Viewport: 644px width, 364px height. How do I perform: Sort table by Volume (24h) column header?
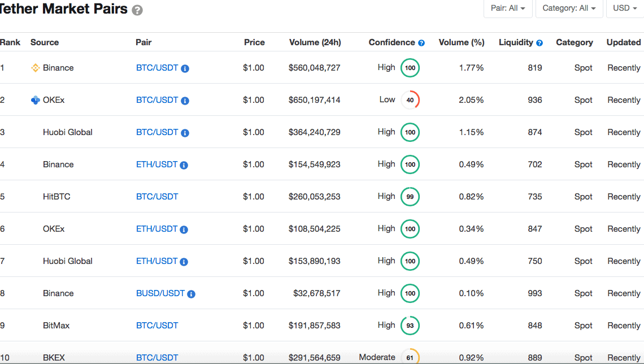(315, 42)
